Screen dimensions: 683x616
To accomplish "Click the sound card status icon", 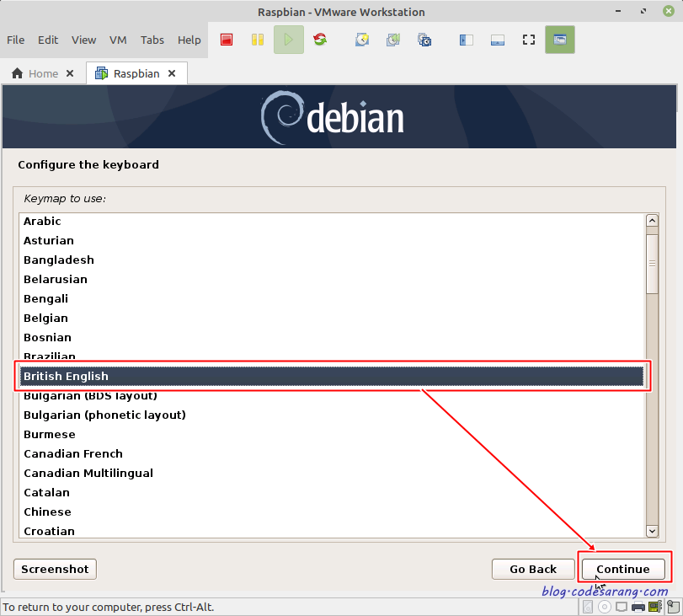I will (x=655, y=607).
